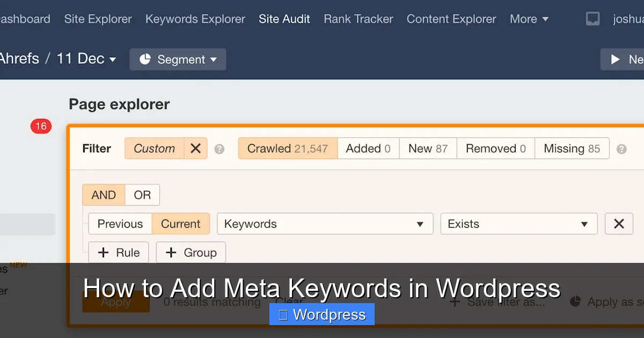Select the Previous crawl state
Viewport: 644px width, 338px height.
(x=119, y=224)
